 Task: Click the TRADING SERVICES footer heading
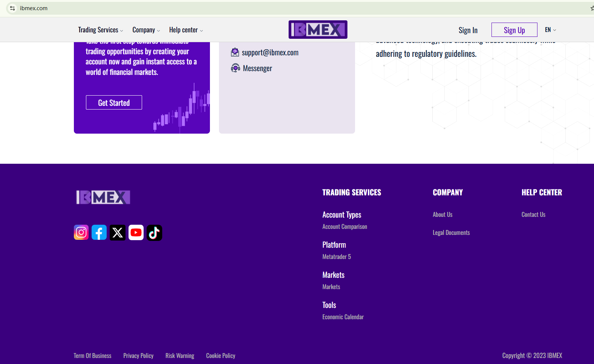pos(352,192)
